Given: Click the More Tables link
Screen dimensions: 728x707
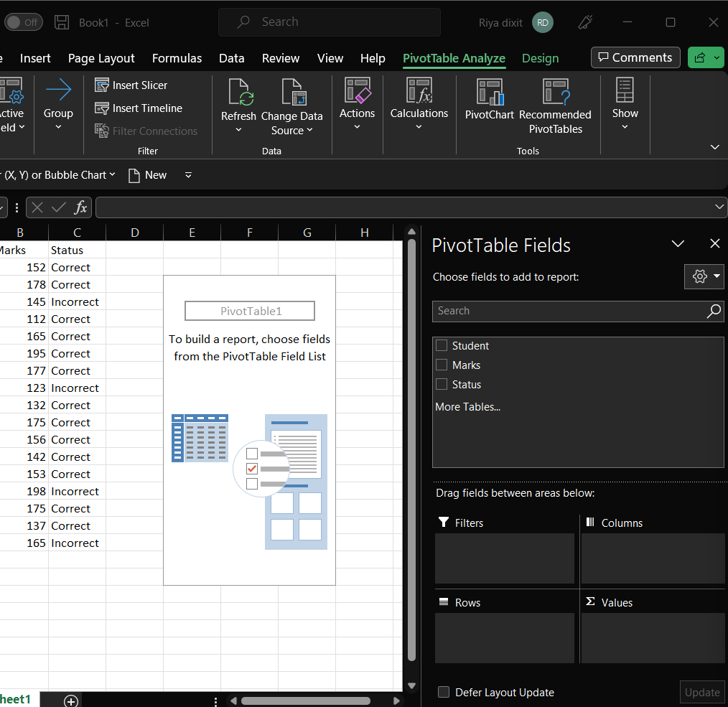Looking at the screenshot, I should 467,406.
